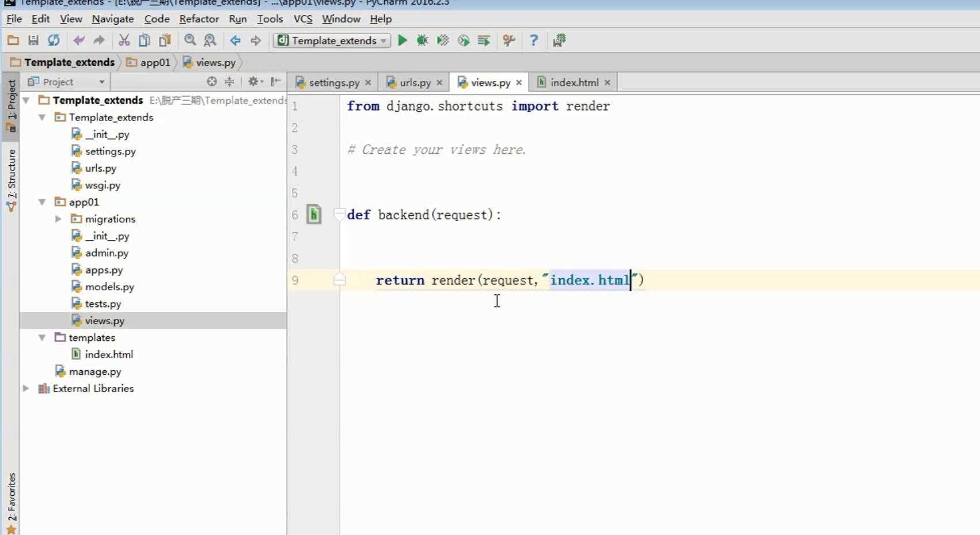Click inside the "index.html" string on line 9

590,280
